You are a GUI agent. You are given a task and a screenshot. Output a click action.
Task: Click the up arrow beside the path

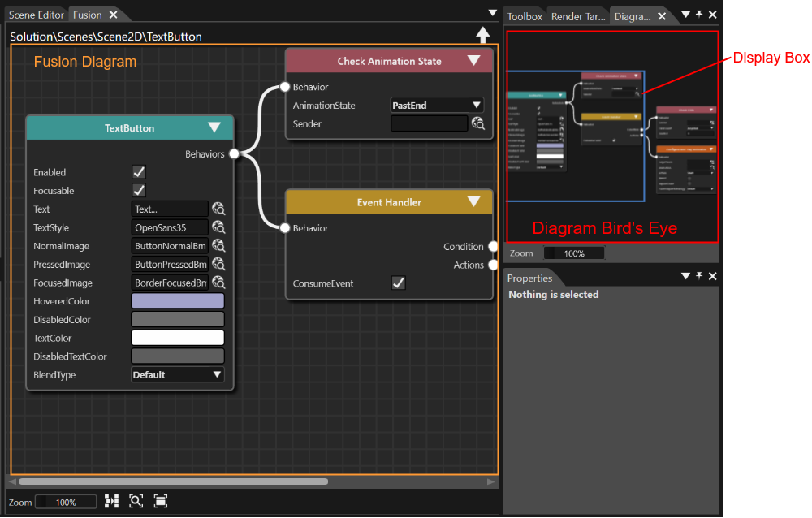point(482,35)
